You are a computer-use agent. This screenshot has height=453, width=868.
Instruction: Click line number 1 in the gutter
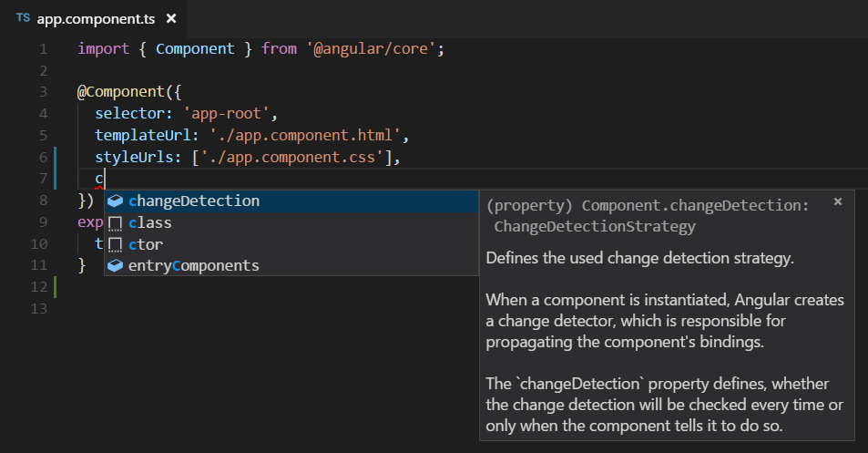[x=43, y=48]
